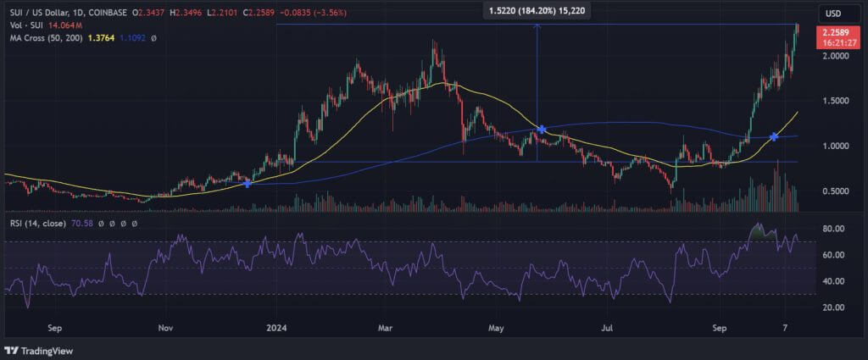
Task: Click the MA cross marker near May
Action: pyautogui.click(x=541, y=130)
